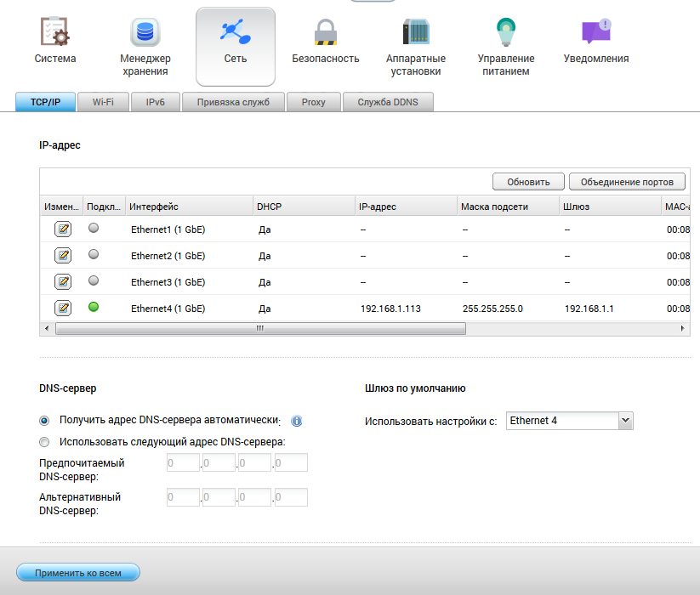Click edit icon for Ethernet1 row

pos(63,229)
